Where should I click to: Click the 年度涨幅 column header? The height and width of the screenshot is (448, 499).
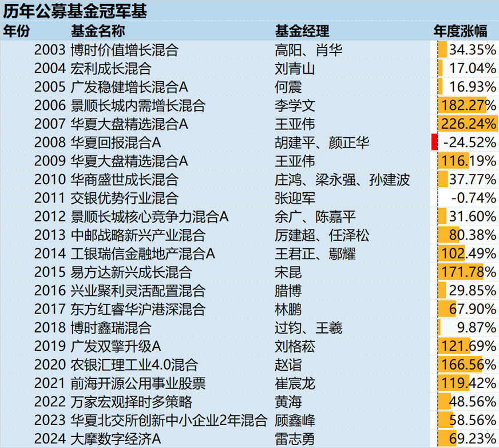460,31
